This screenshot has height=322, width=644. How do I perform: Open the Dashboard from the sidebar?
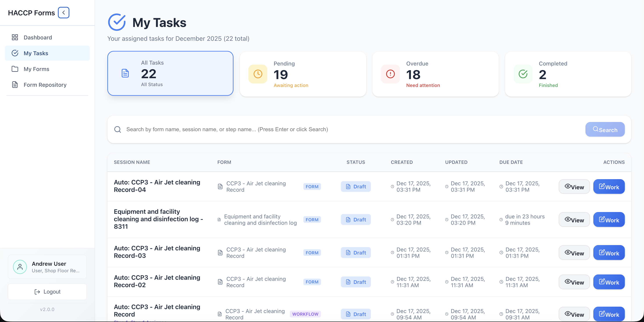37,37
